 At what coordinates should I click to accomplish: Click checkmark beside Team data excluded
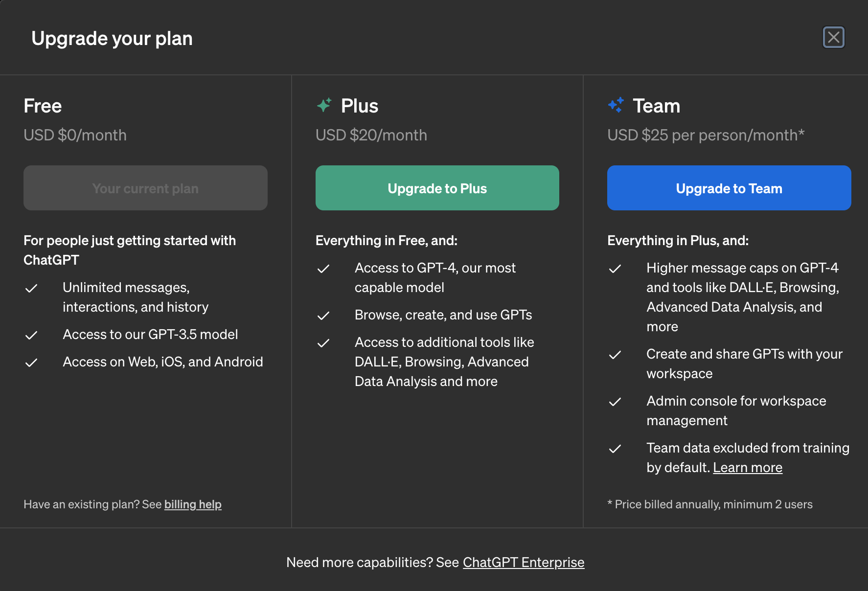615,449
